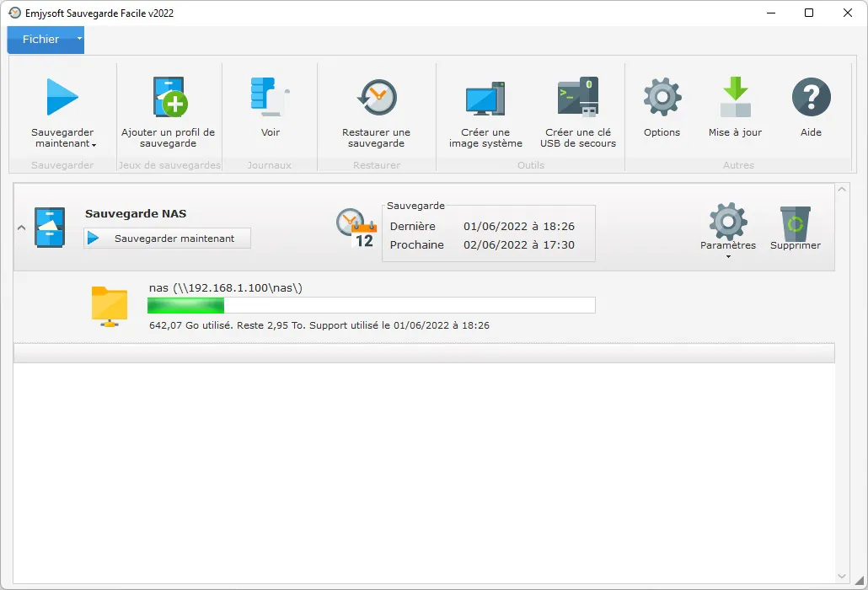868x590 pixels.
Task: Click the scroll up arrow of the profile list
Action: coord(842,190)
